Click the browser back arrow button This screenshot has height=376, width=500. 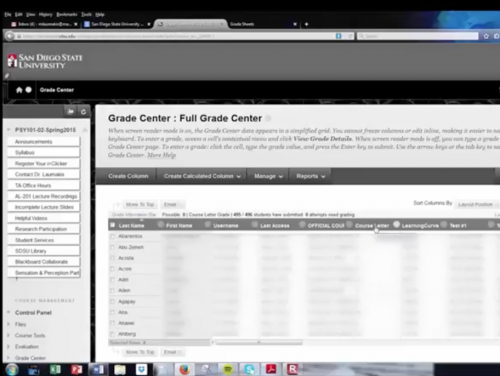point(10,36)
